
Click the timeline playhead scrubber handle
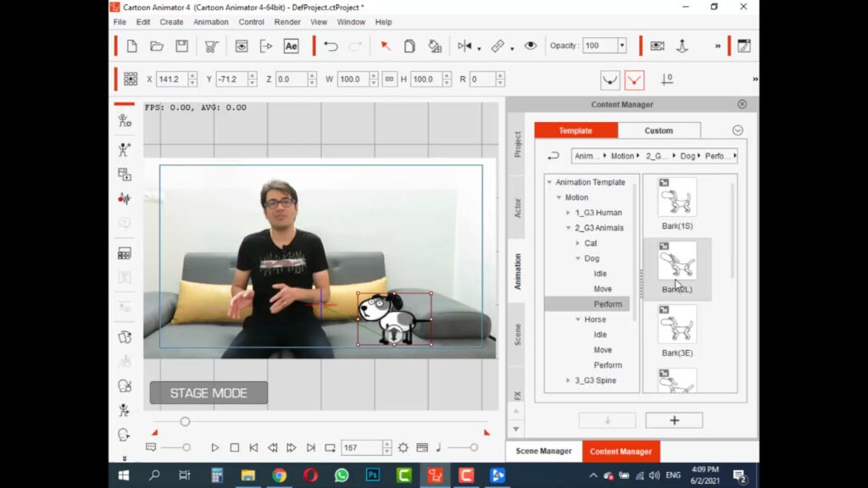[185, 422]
